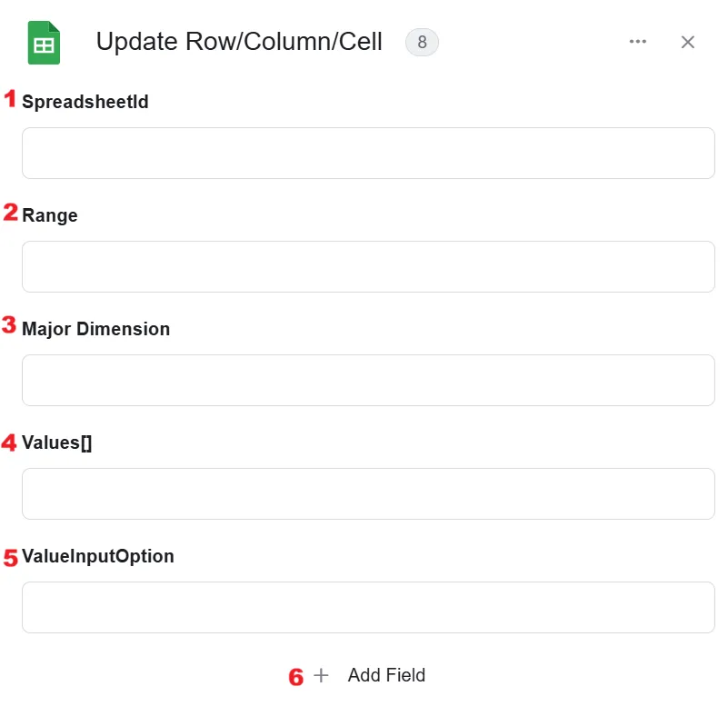Focus the SpreadsheetId input field

(368, 154)
